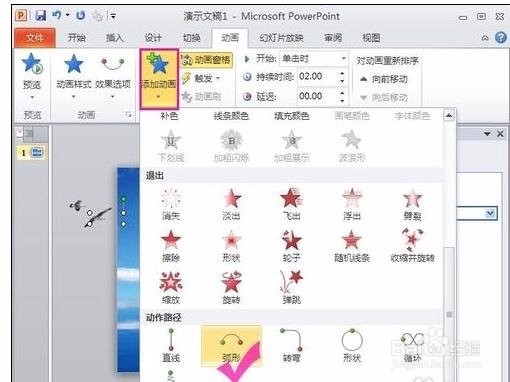Image resolution: width=510 pixels, height=382 pixels.
Task: Open the 触发 trigger dropdown
Action: (201, 78)
